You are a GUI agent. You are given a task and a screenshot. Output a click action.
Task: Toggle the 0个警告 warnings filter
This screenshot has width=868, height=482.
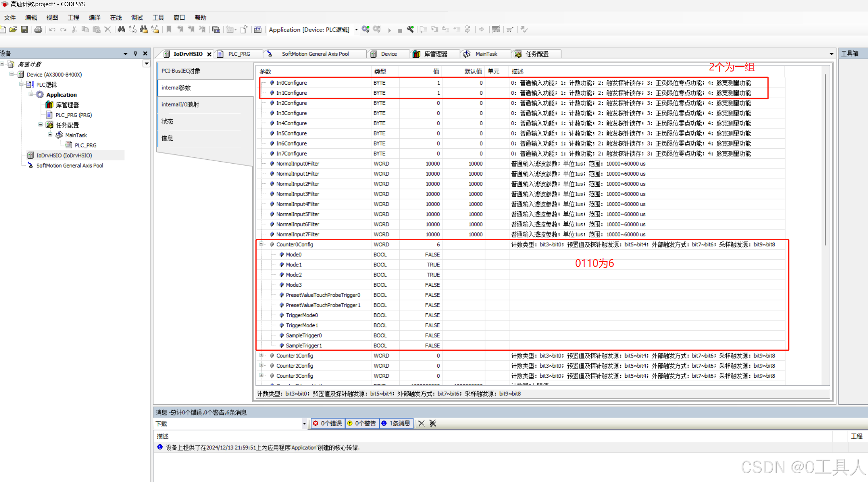point(362,423)
